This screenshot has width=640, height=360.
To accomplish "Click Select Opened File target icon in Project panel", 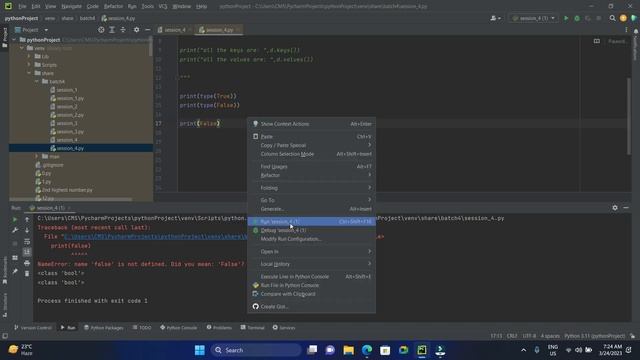I will 101,30.
